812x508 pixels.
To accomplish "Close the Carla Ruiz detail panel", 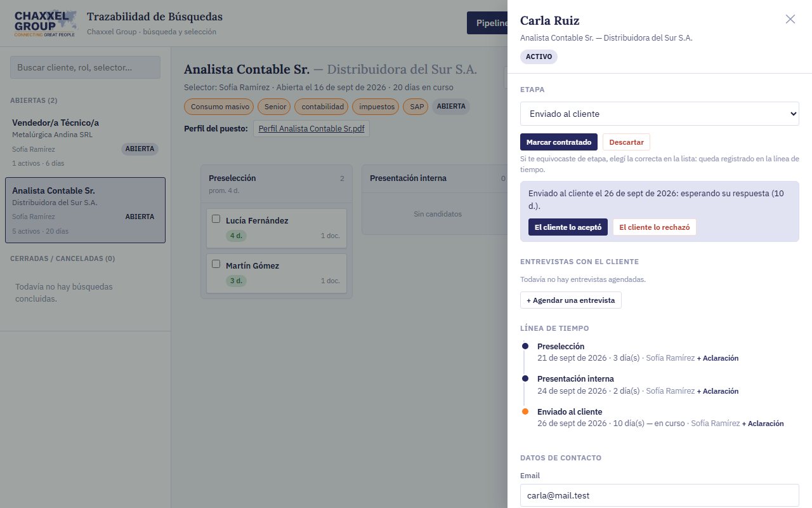I will click(790, 19).
